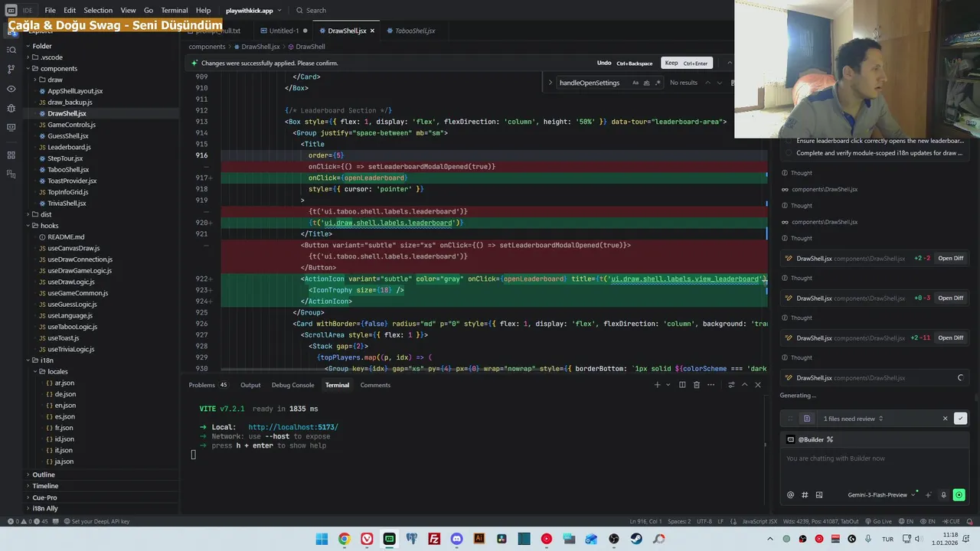
Task: Start voice input with the microphone icon
Action: (943, 495)
